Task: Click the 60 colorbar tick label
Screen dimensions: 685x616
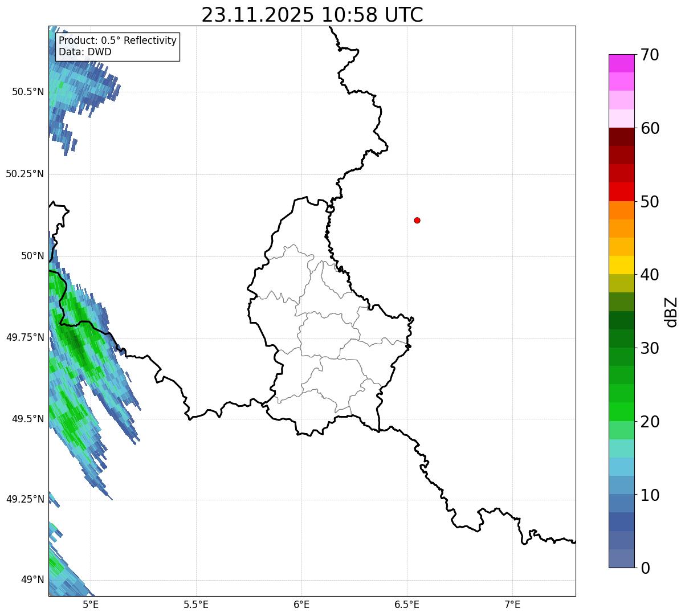Action: coord(650,128)
